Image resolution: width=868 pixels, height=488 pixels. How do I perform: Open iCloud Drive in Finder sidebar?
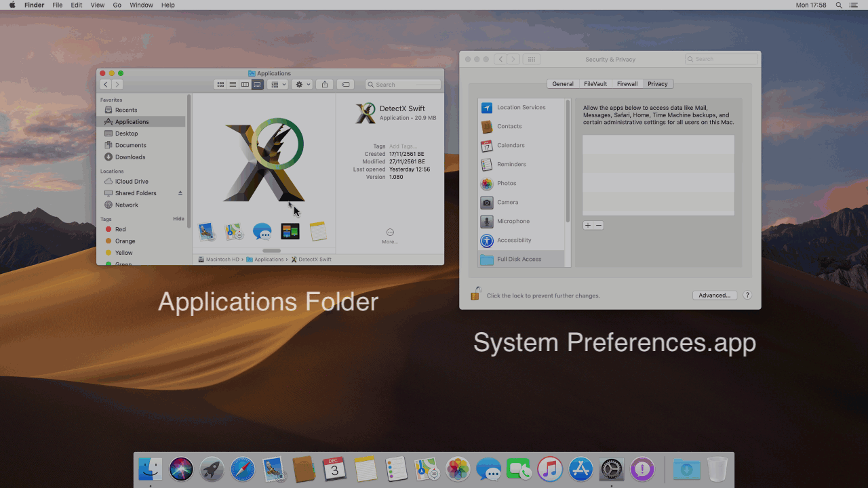coord(132,182)
